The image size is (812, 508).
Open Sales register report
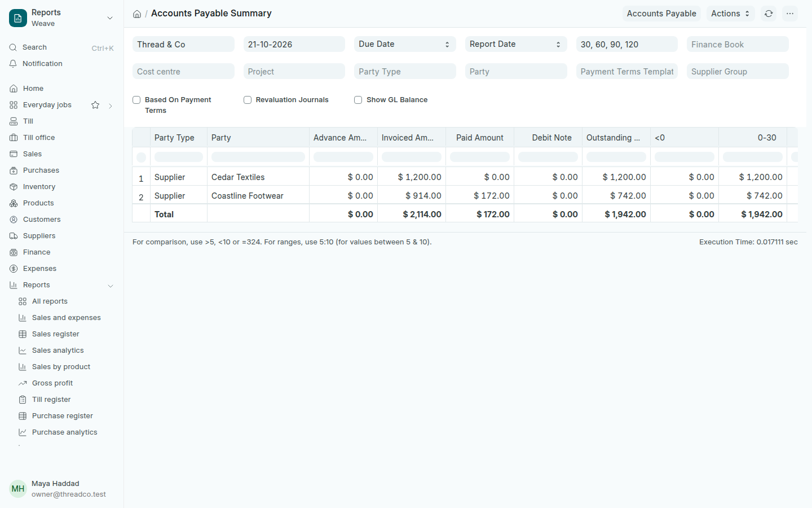coord(66,334)
